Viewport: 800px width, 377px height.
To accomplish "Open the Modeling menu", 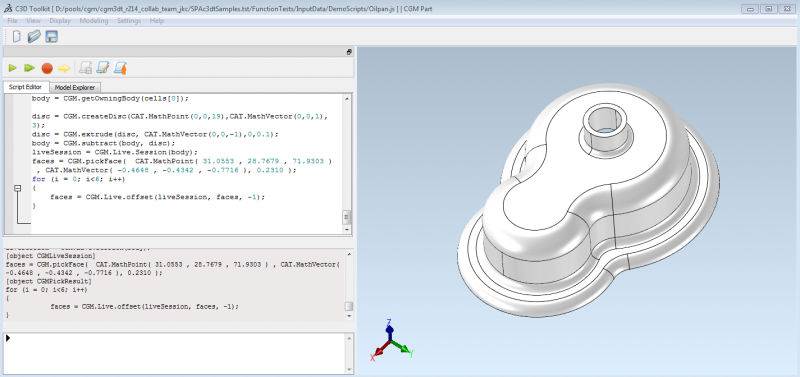I will [94, 21].
